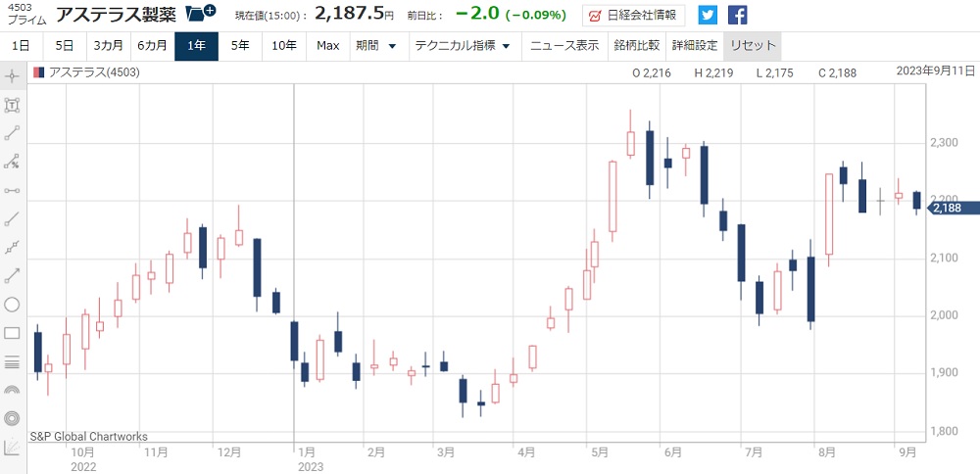Select the line segment drawing tool
The image size is (980, 474).
tap(12, 133)
